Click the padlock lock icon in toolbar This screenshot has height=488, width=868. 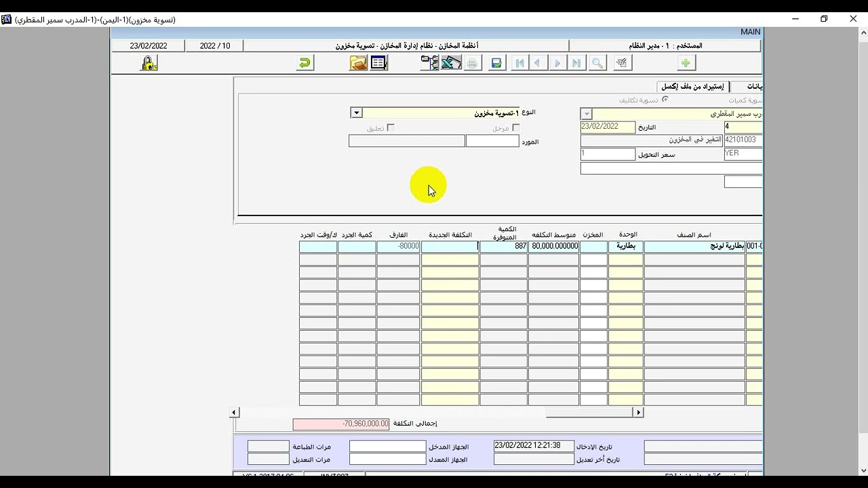149,63
